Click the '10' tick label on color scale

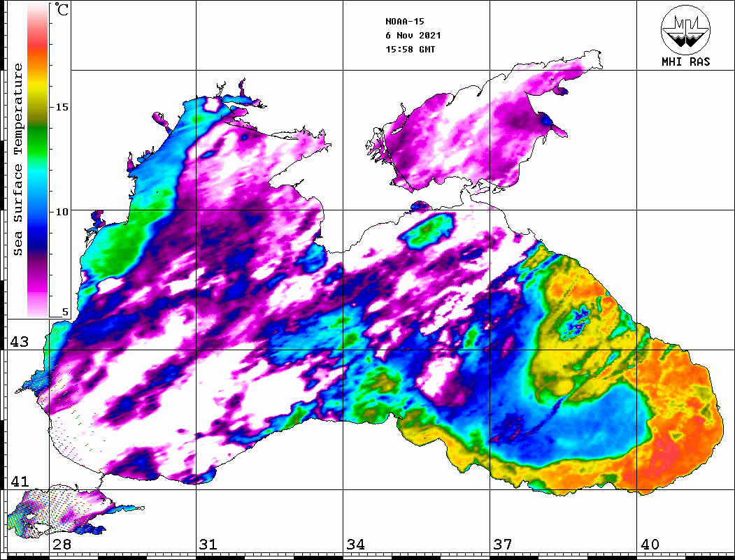click(x=62, y=212)
